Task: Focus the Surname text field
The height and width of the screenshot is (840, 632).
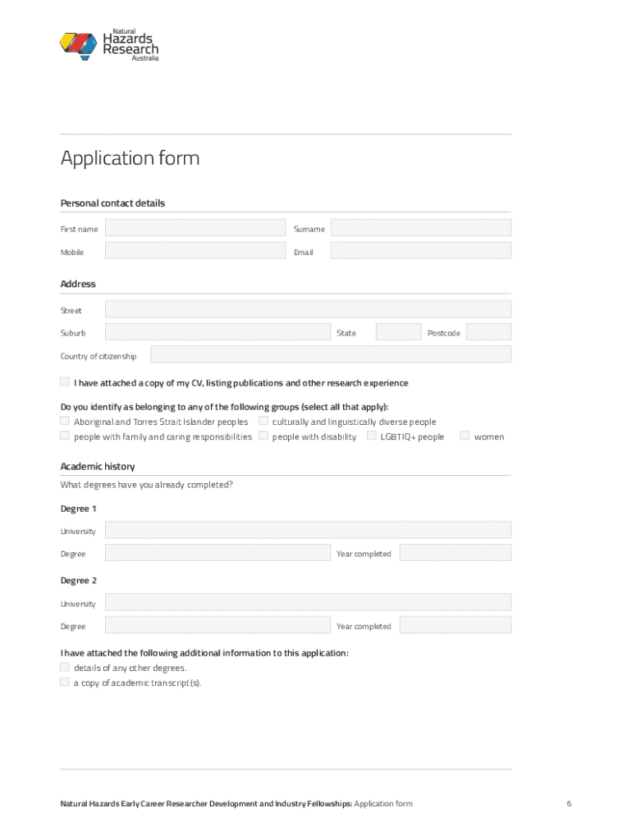Action: point(420,228)
